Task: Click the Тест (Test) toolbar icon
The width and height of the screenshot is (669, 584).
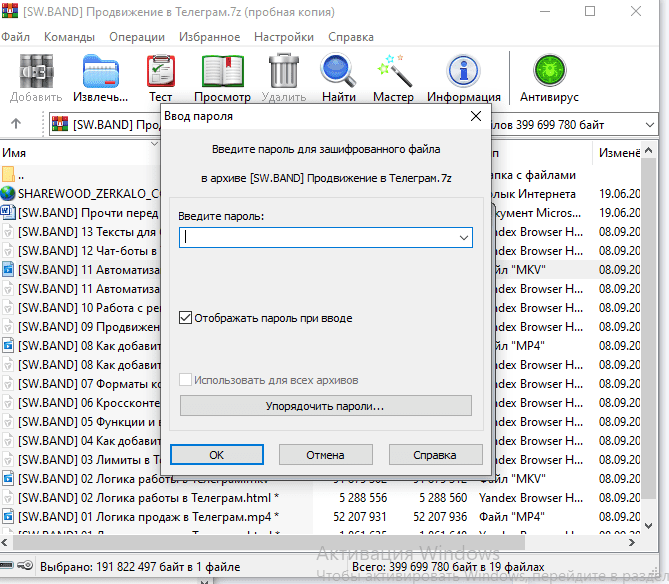Action: (160, 73)
